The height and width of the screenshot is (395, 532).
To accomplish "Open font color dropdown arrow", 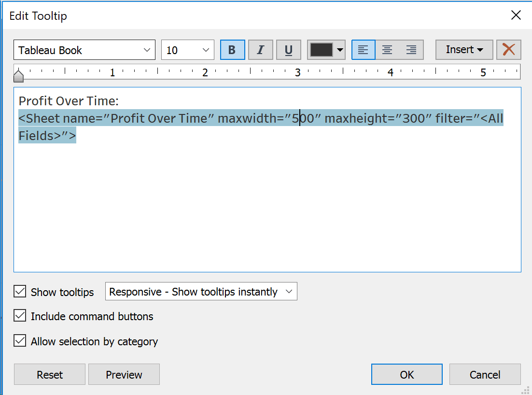I will click(x=340, y=50).
